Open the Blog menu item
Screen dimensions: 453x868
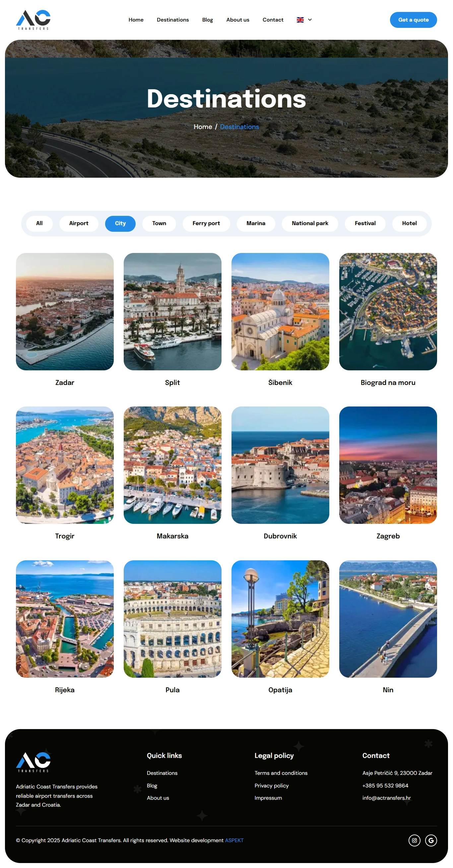pyautogui.click(x=207, y=20)
